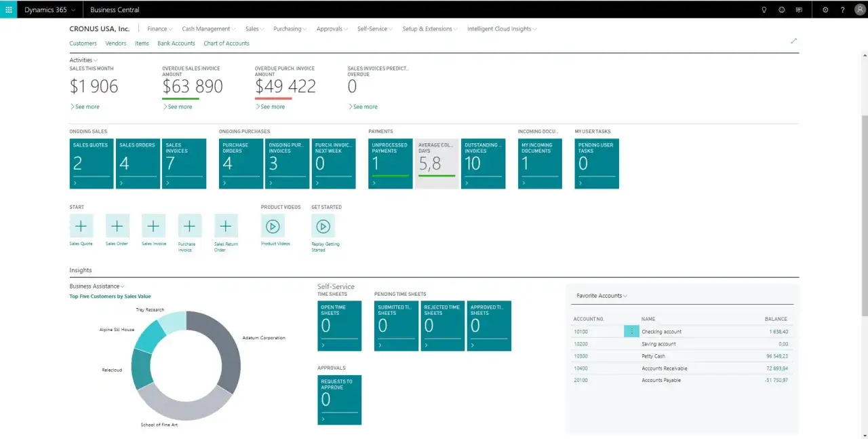
Task: Play the Replay Getting Started icon
Action: 323,226
